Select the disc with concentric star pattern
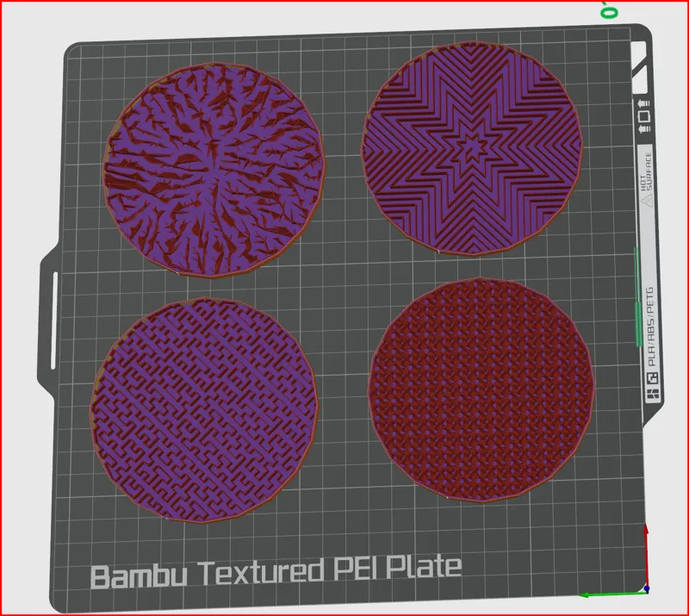Screen dimensions: 689x616 pyautogui.click(x=472, y=148)
